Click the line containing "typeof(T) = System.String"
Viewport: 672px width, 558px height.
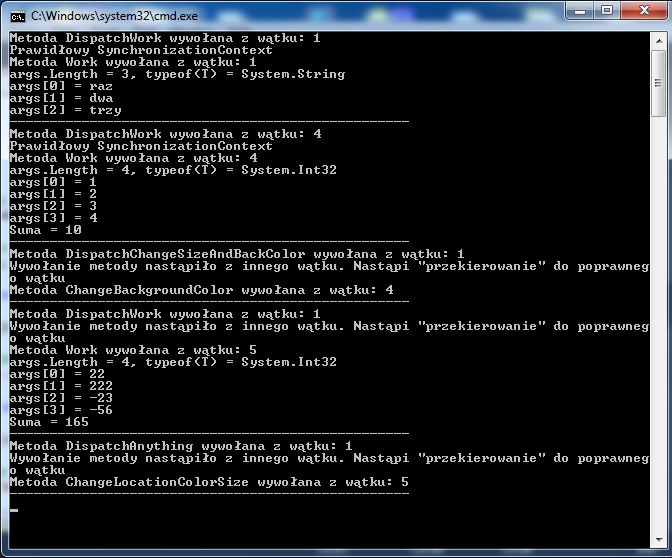177,74
